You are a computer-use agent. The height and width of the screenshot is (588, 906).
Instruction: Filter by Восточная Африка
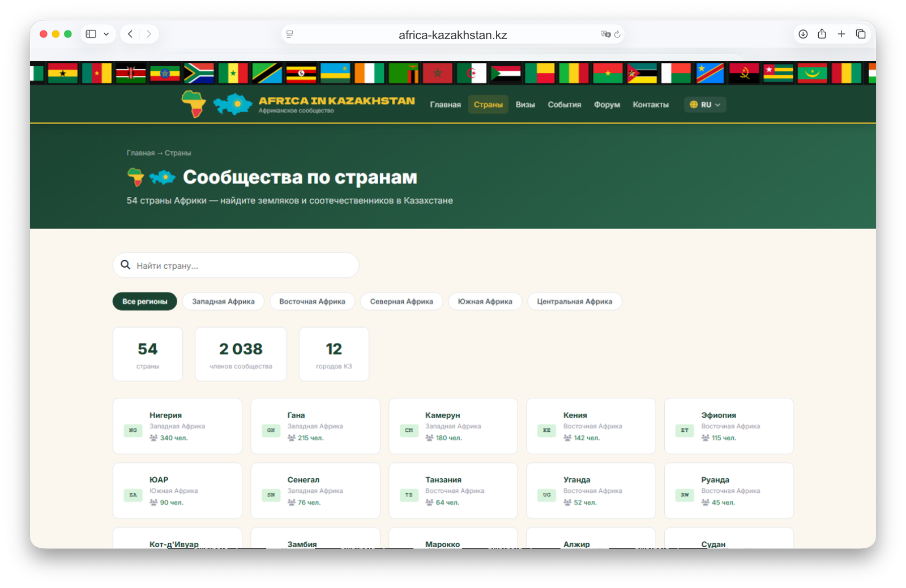(x=312, y=302)
